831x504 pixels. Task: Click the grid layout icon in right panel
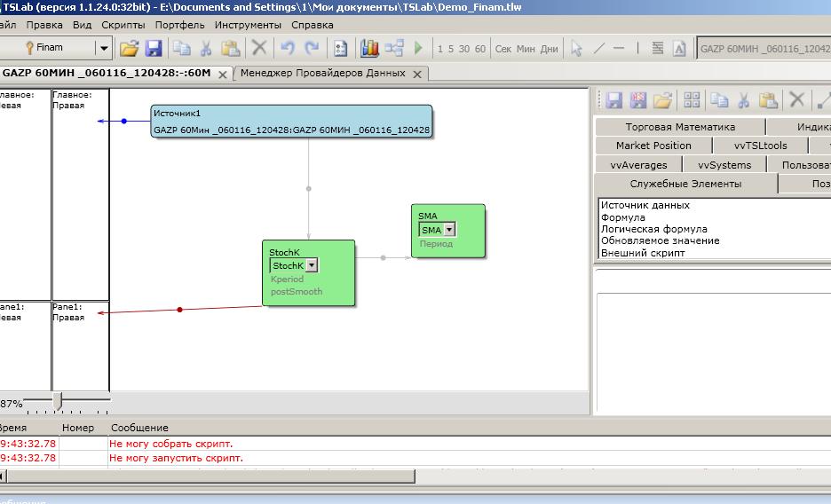pos(692,100)
